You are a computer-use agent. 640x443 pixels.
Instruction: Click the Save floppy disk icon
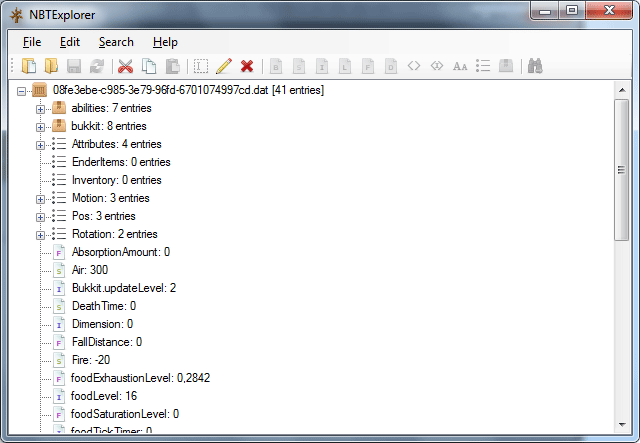tap(74, 66)
